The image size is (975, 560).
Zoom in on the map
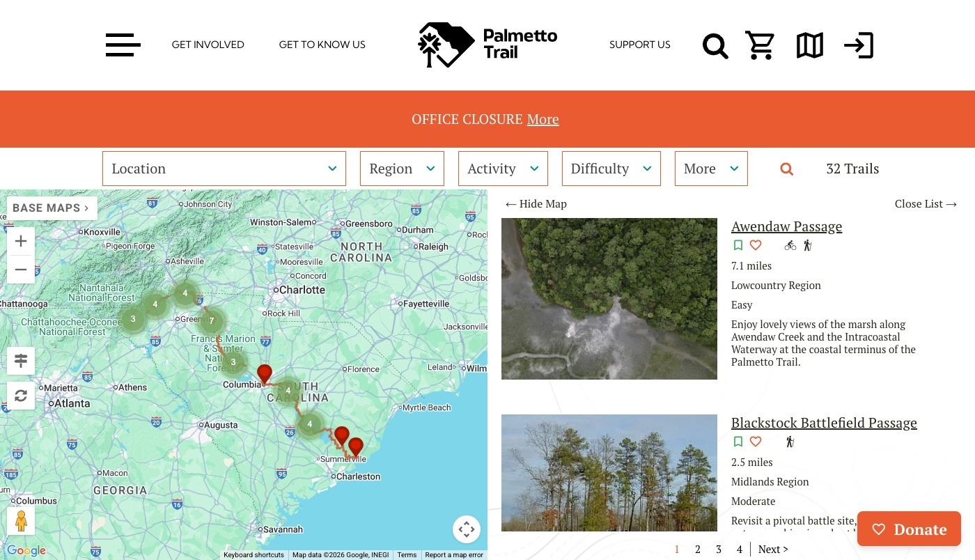pyautogui.click(x=21, y=242)
